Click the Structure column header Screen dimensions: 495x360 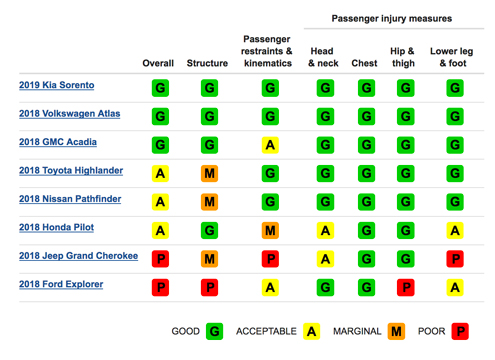click(x=207, y=63)
